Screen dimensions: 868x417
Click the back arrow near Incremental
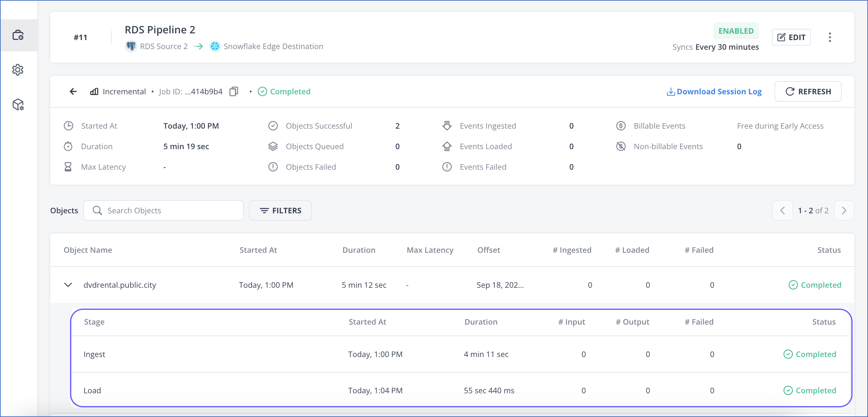73,91
